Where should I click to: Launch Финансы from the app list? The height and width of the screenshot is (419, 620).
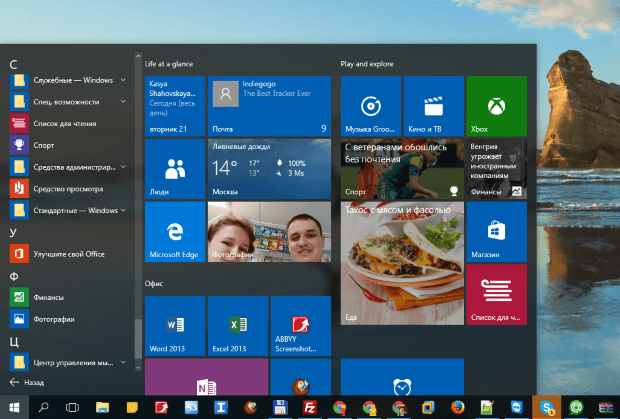click(x=67, y=297)
